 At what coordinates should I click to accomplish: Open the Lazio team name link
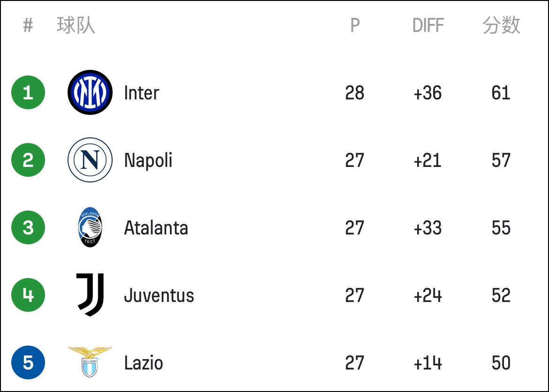coord(144,363)
